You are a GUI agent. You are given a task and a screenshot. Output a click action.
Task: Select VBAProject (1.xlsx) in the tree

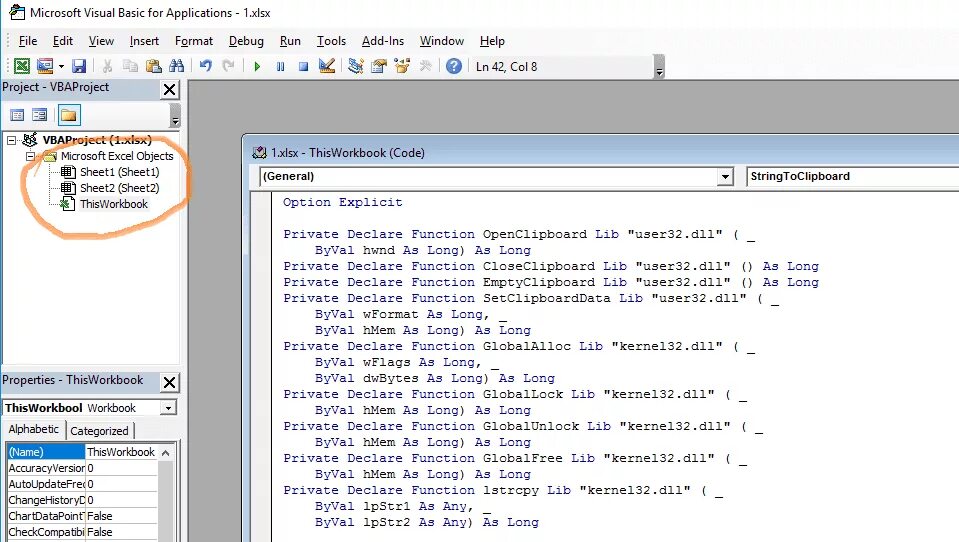coord(97,140)
